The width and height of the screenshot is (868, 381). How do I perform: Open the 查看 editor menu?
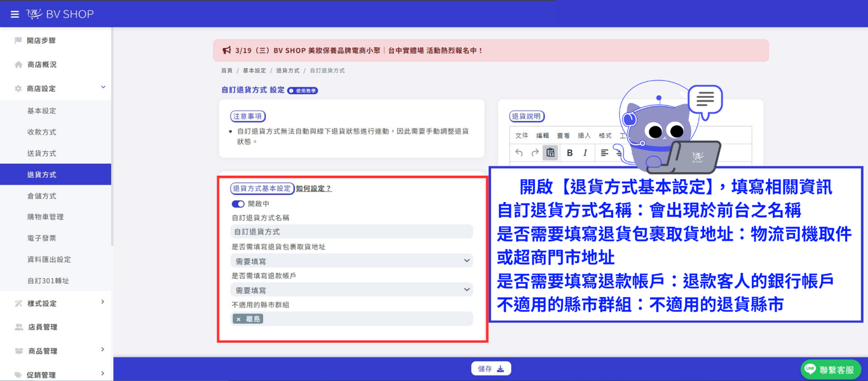pos(563,135)
